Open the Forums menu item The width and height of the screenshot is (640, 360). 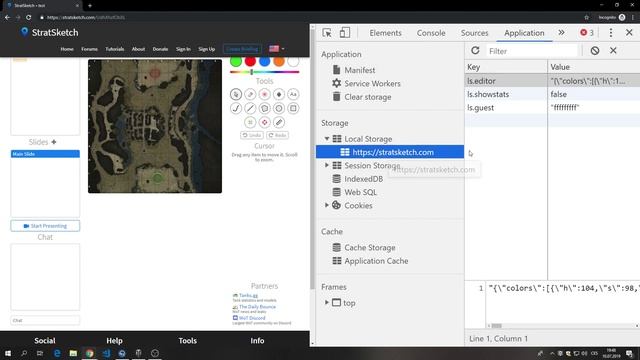(x=89, y=49)
